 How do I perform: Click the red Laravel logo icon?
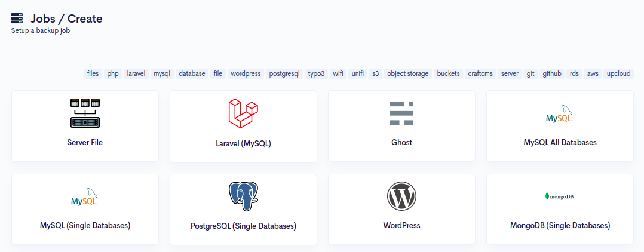243,113
